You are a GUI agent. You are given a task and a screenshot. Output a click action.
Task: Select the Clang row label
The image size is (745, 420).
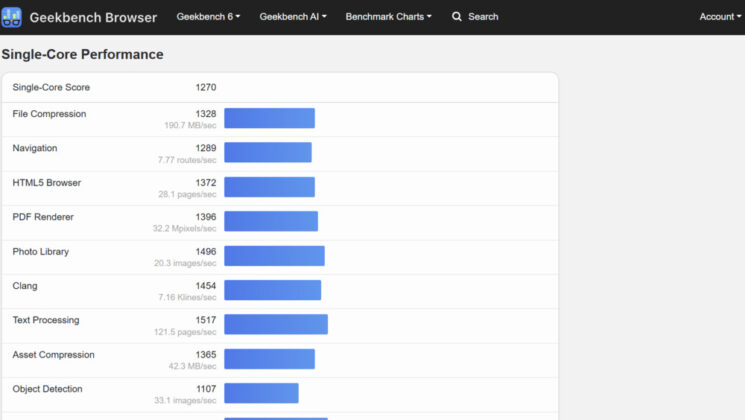(x=25, y=286)
